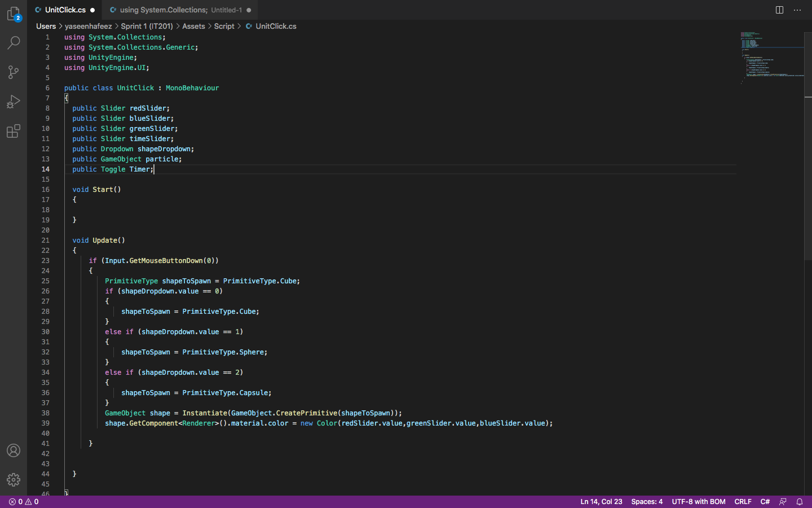Change indentation via Spaces: 4

pyautogui.click(x=647, y=502)
